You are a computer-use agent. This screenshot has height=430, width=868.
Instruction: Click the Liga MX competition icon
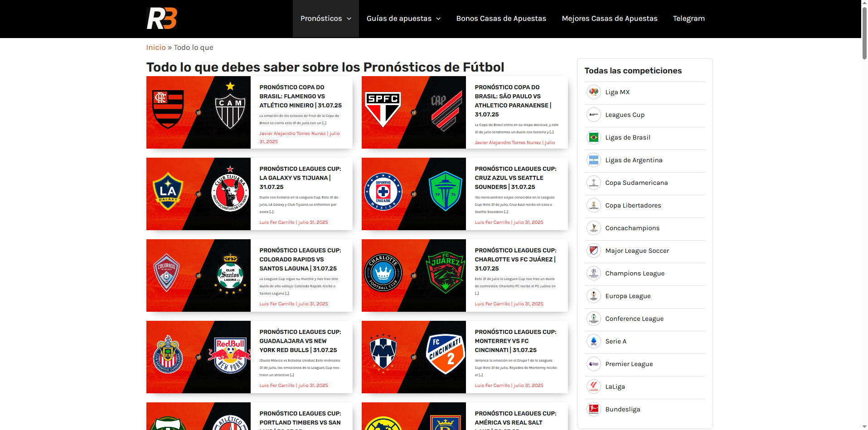click(x=594, y=92)
